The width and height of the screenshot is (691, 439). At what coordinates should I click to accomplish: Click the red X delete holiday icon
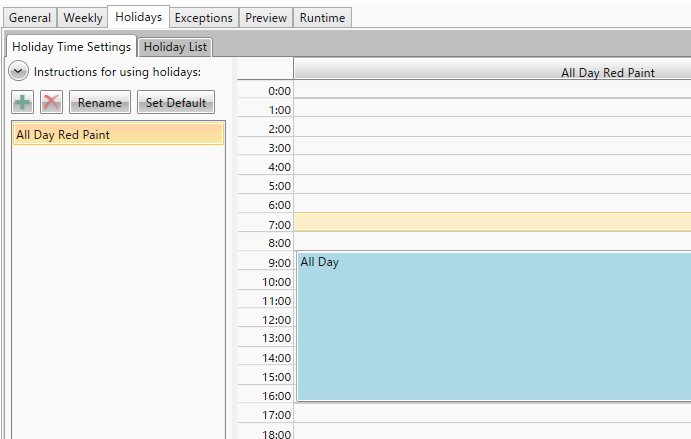51,103
